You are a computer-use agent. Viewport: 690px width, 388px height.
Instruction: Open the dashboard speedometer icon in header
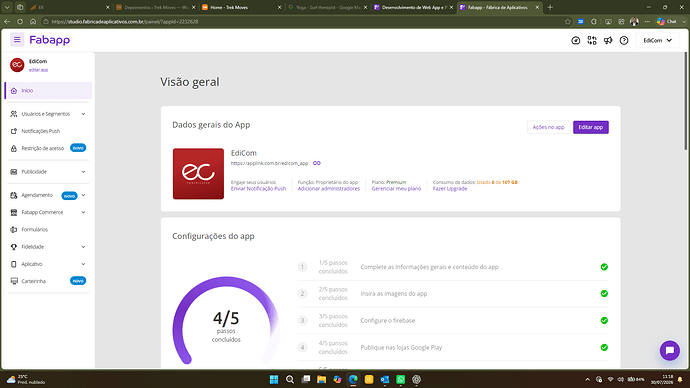576,40
